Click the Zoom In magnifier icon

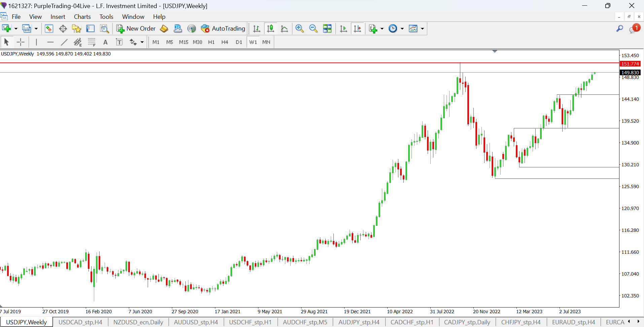299,29
